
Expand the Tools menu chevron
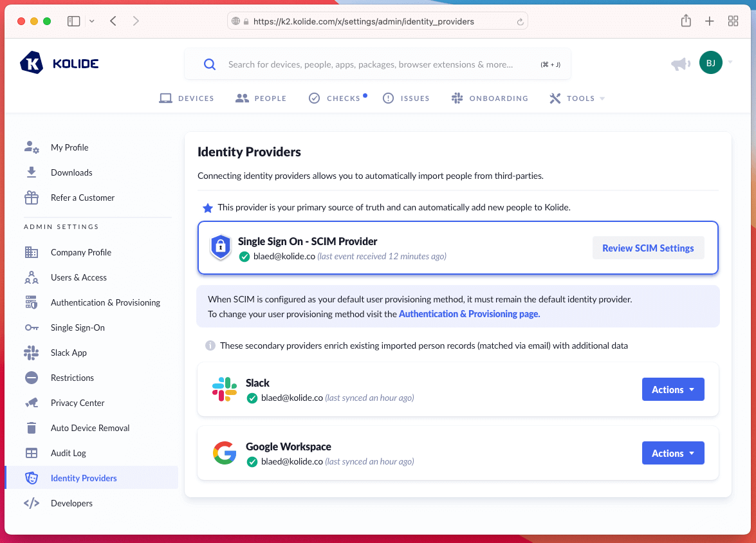click(x=602, y=98)
